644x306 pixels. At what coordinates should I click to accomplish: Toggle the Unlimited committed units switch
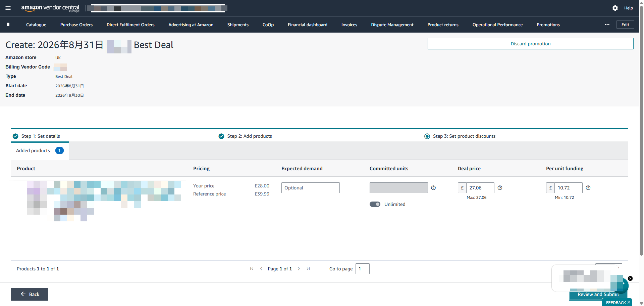[x=375, y=204]
